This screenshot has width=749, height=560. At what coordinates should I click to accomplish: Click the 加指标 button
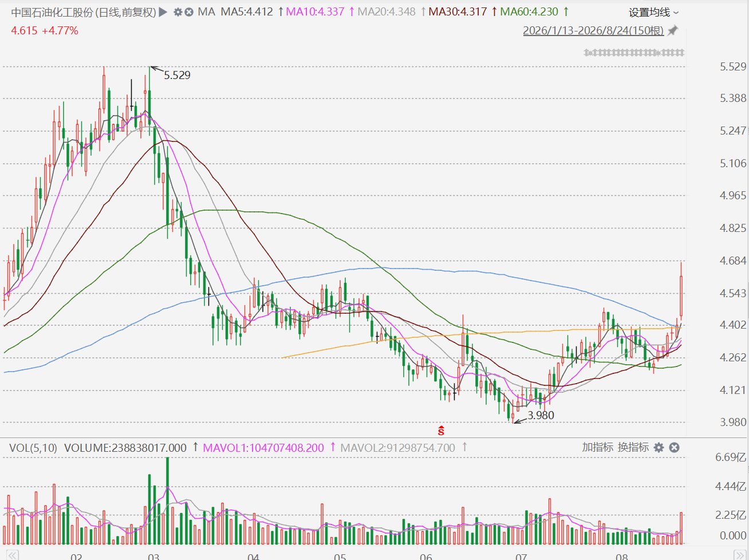tap(598, 447)
